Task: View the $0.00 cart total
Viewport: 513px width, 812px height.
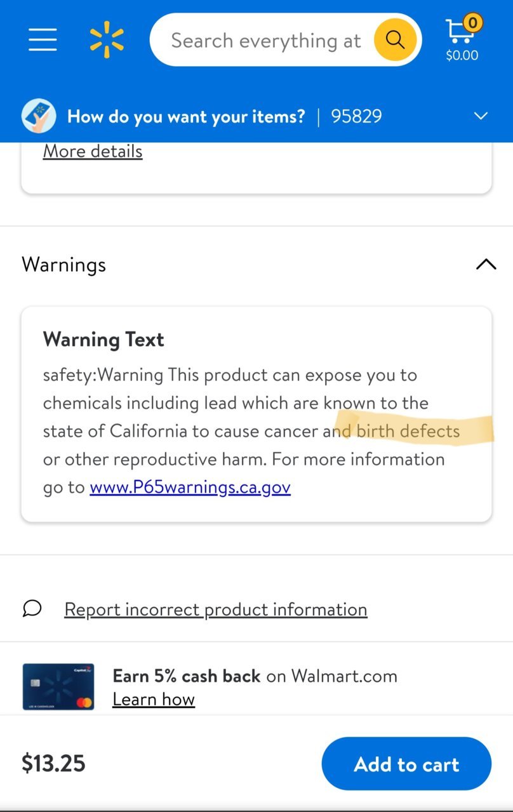Action: pos(462,55)
